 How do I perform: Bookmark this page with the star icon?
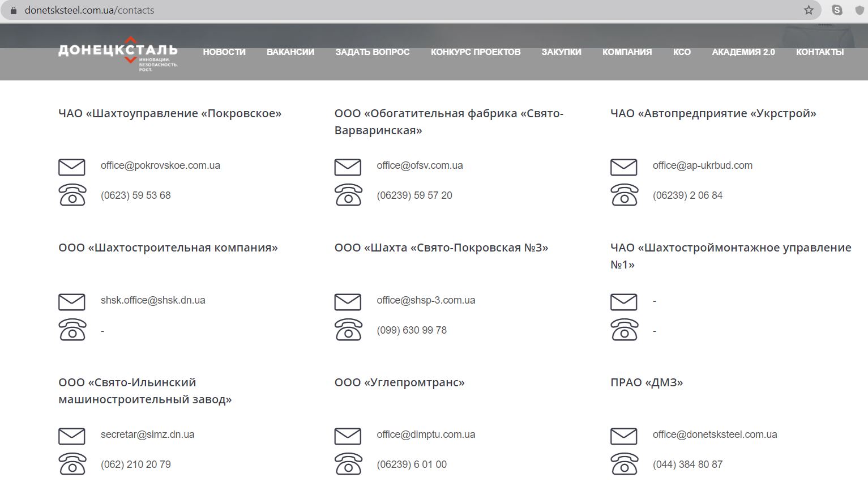809,10
